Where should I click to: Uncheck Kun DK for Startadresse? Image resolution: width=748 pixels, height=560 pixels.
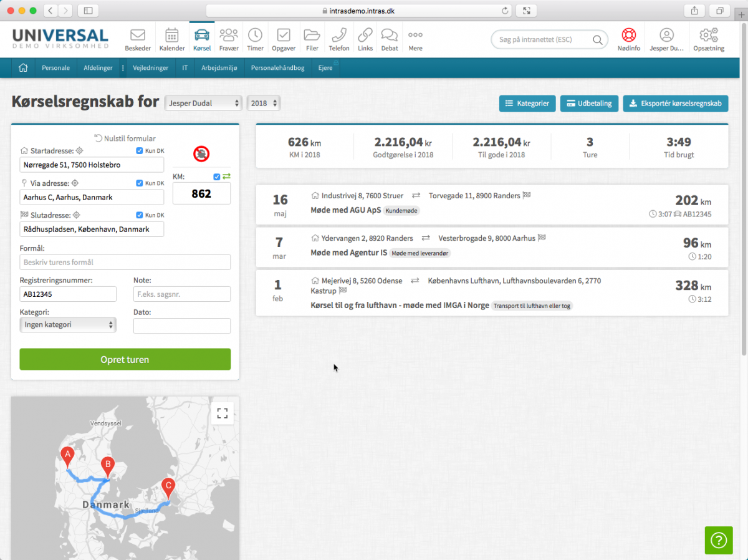pyautogui.click(x=140, y=151)
